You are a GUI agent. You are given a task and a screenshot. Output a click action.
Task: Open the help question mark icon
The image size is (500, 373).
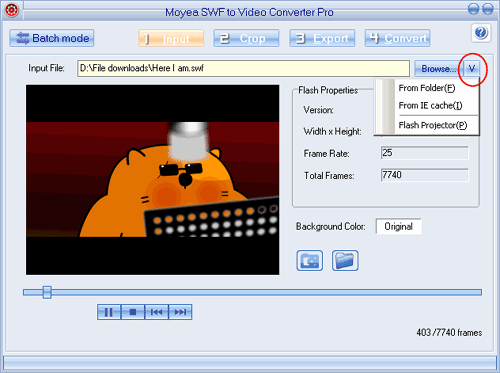click(481, 33)
